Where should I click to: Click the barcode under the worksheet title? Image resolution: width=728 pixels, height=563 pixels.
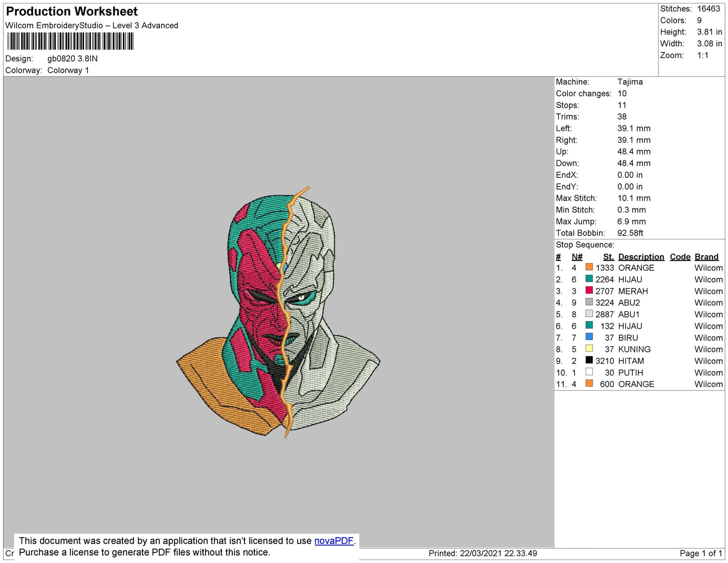point(71,41)
